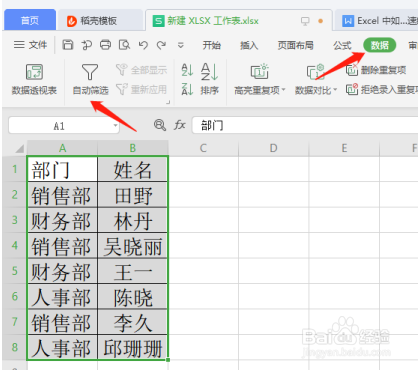The image size is (419, 370).
Task: Select column D header
Action: coord(273,148)
